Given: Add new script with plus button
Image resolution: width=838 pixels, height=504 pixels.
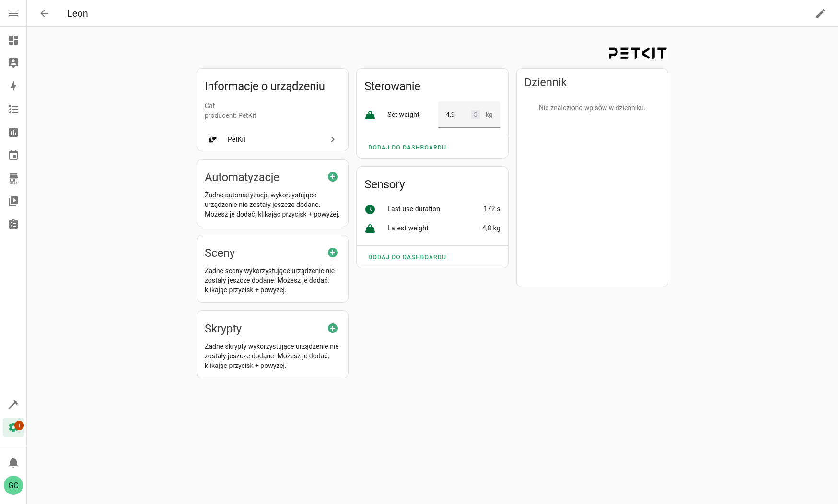Looking at the screenshot, I should coord(333,328).
